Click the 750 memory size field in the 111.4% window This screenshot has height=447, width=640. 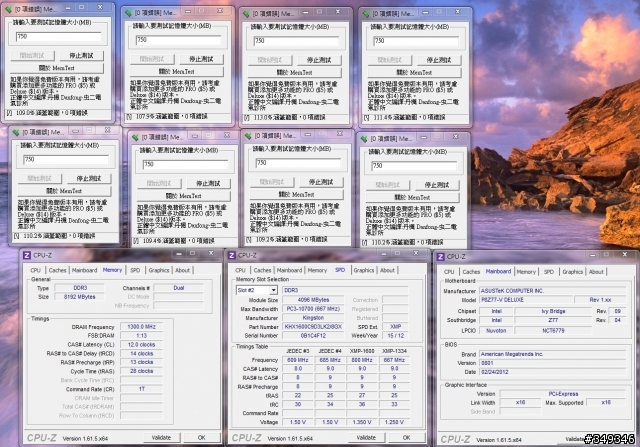pos(416,41)
